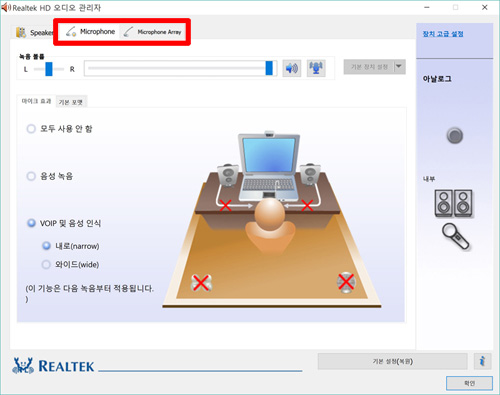Close the Realtek HD audio manager window
Screen dimensions: 500x395
485,7
